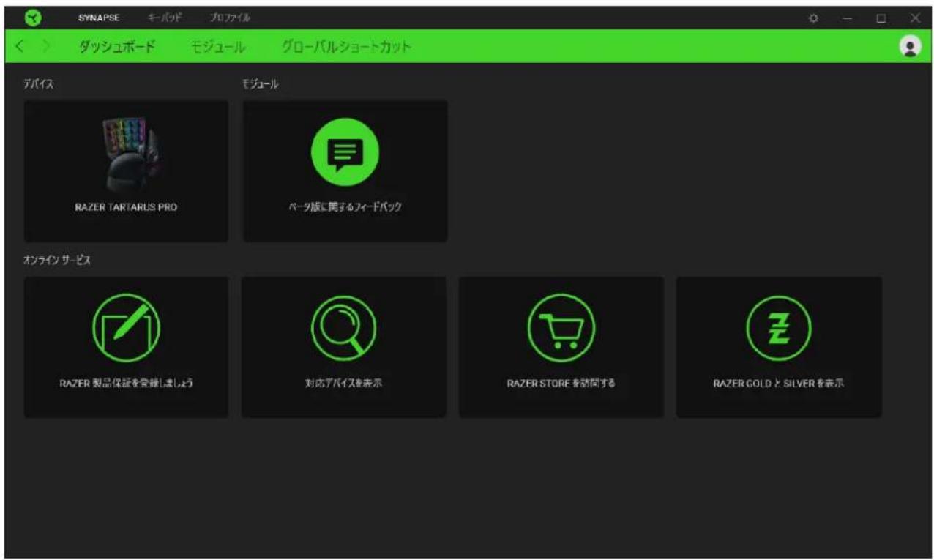This screenshot has height=560, width=934.
Task: Switch to the SYNAPSE top tab
Action: (98, 18)
